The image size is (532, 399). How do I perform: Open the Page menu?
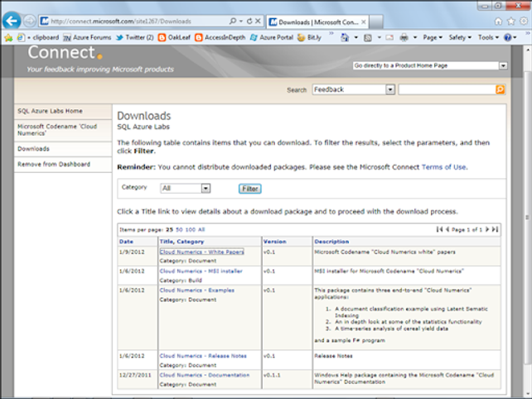[x=433, y=37]
